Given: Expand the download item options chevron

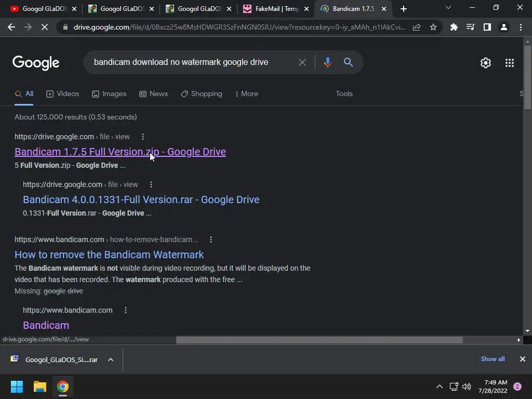Looking at the screenshot, I should pyautogui.click(x=111, y=360).
